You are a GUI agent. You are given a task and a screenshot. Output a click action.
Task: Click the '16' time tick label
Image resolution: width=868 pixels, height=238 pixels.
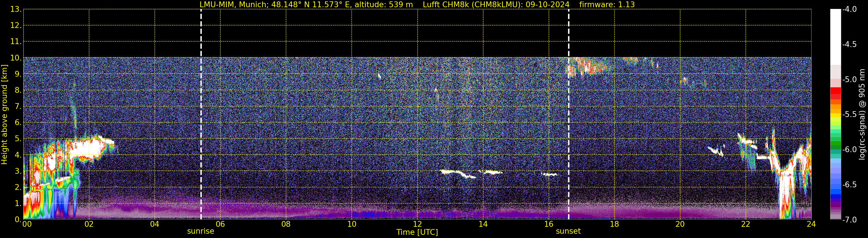pyautogui.click(x=549, y=224)
